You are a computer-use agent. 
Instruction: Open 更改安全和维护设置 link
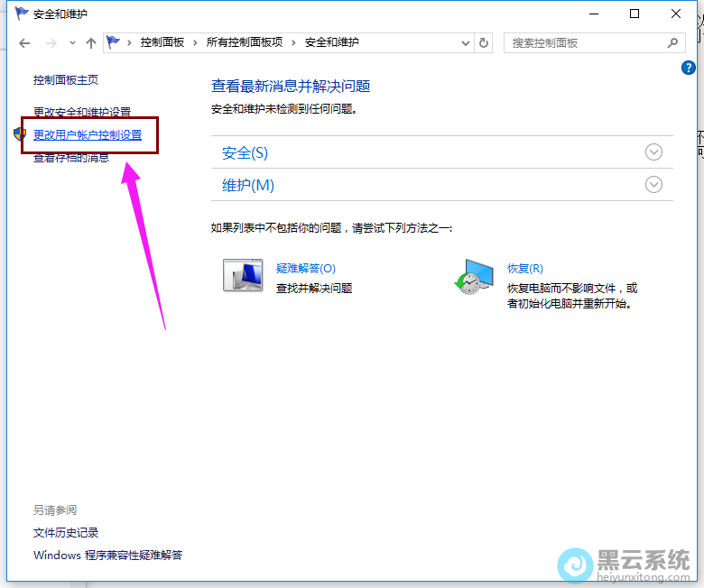[x=82, y=112]
